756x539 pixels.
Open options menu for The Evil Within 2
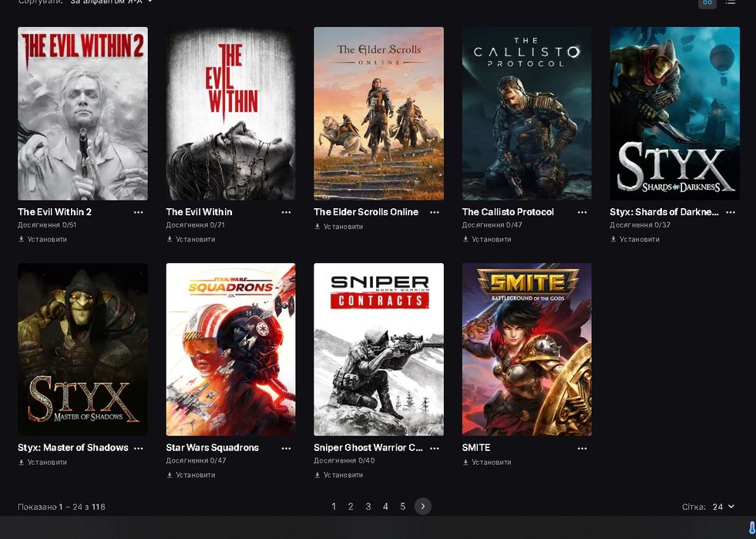point(139,212)
